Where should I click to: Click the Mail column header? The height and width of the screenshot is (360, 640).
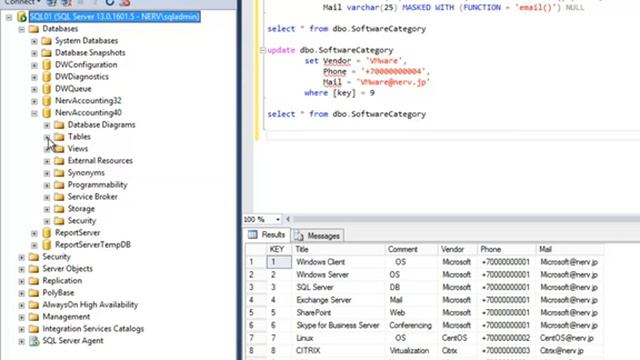[x=570, y=249]
